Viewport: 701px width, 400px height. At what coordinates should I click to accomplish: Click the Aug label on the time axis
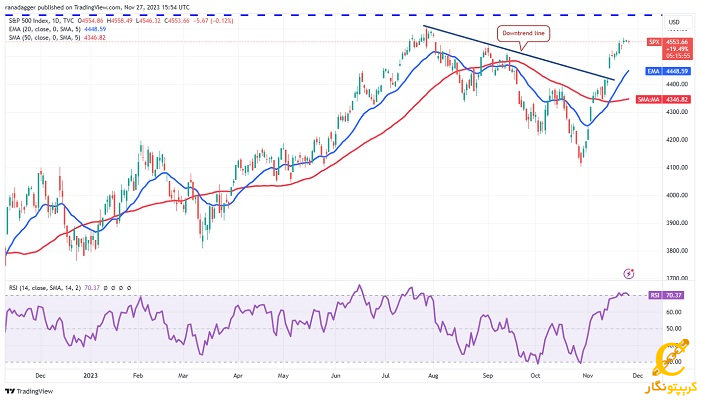click(x=433, y=376)
